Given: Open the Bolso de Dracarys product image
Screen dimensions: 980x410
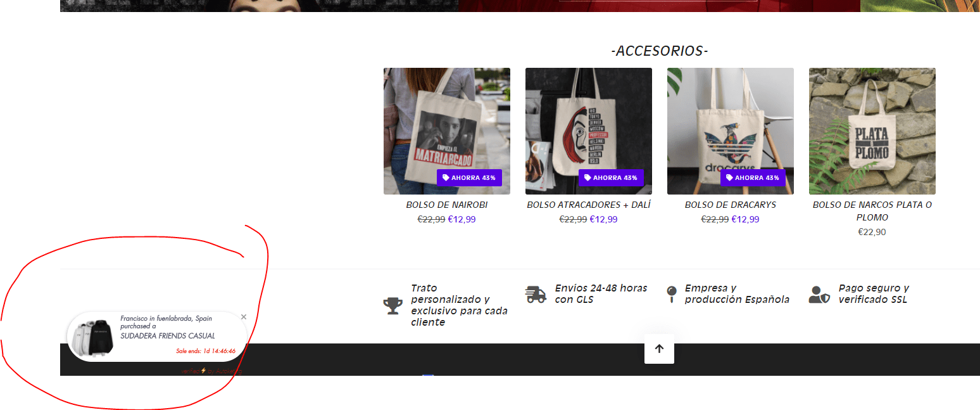Looking at the screenshot, I should [731, 131].
